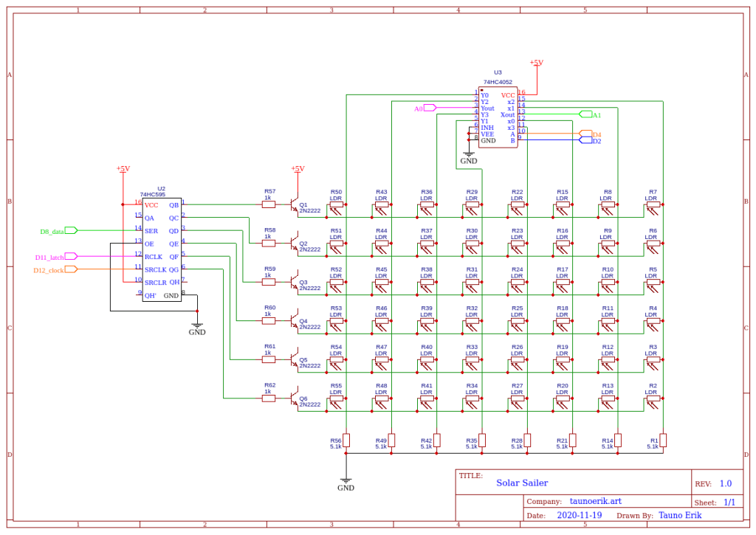Image resolution: width=756 pixels, height=535 pixels.
Task: Pick the R50 LDR photoresistor symbol
Action: click(336, 210)
